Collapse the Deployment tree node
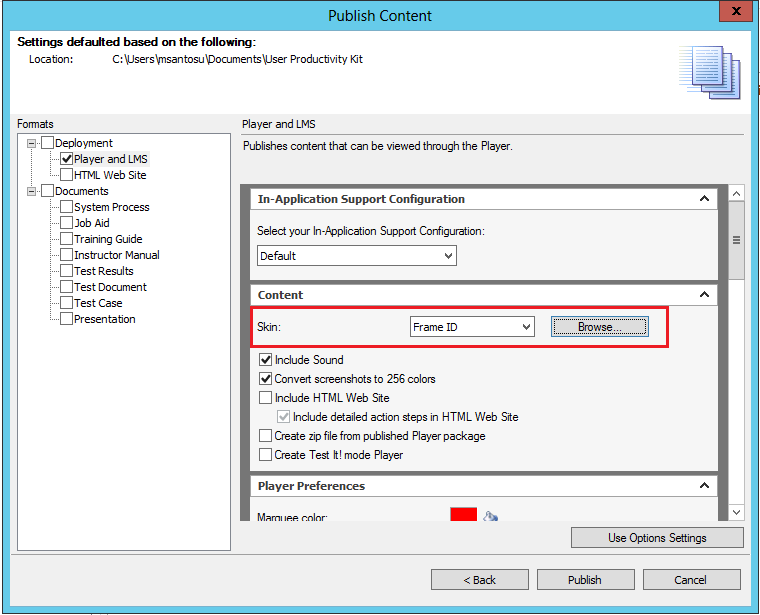The height and width of the screenshot is (615, 760). (33, 143)
